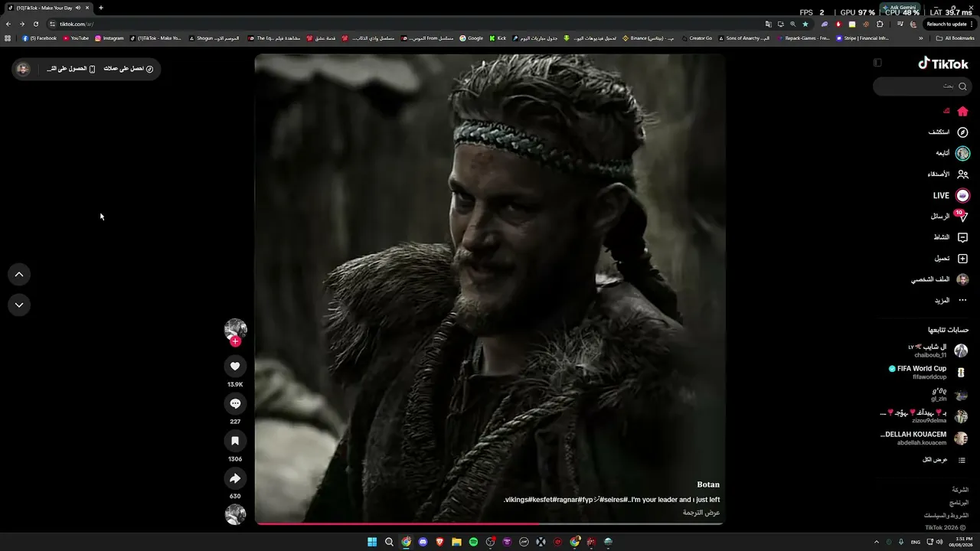The image size is (980, 551).
Task: Open the Kick bookmark
Action: [498, 38]
